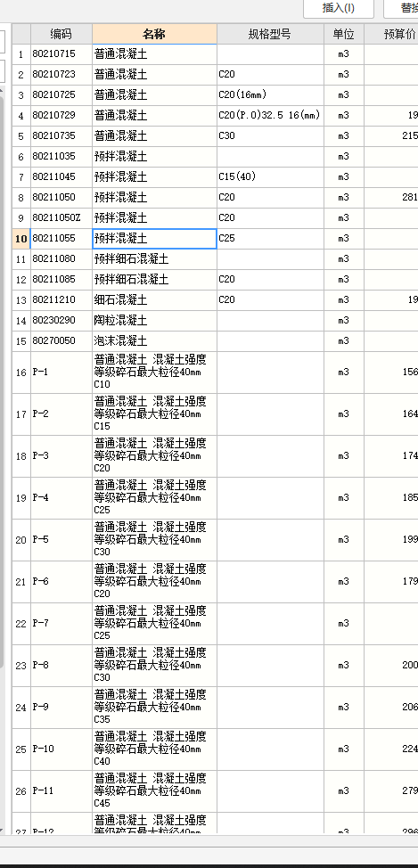Click name cell 细石混凝土 in row 13
Screen dimensions: 418x868
[154, 300]
